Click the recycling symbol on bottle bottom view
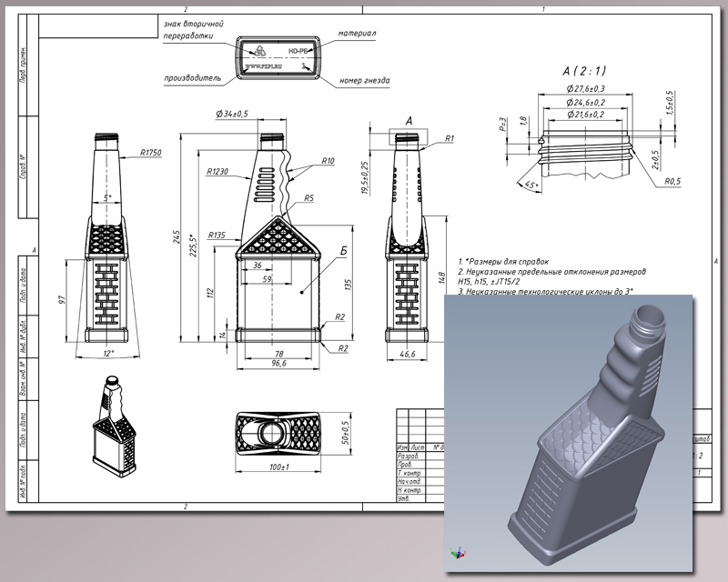This screenshot has width=728, height=582. click(260, 51)
